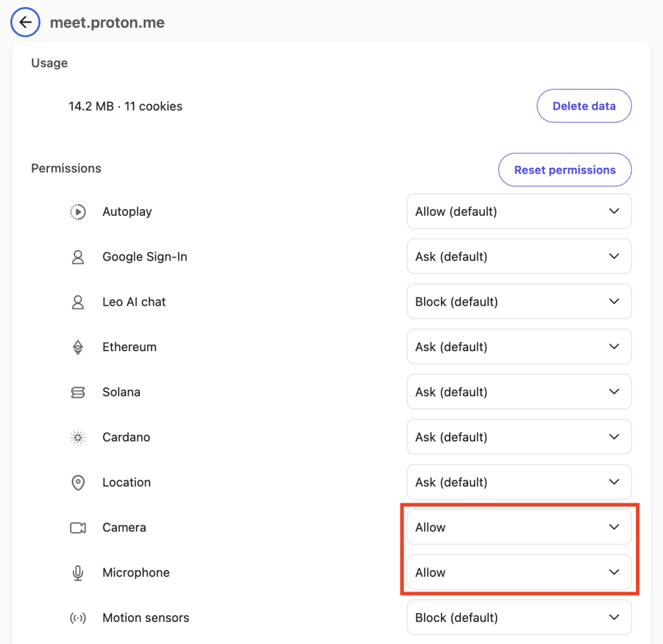Click the Solana permission icon

click(78, 392)
